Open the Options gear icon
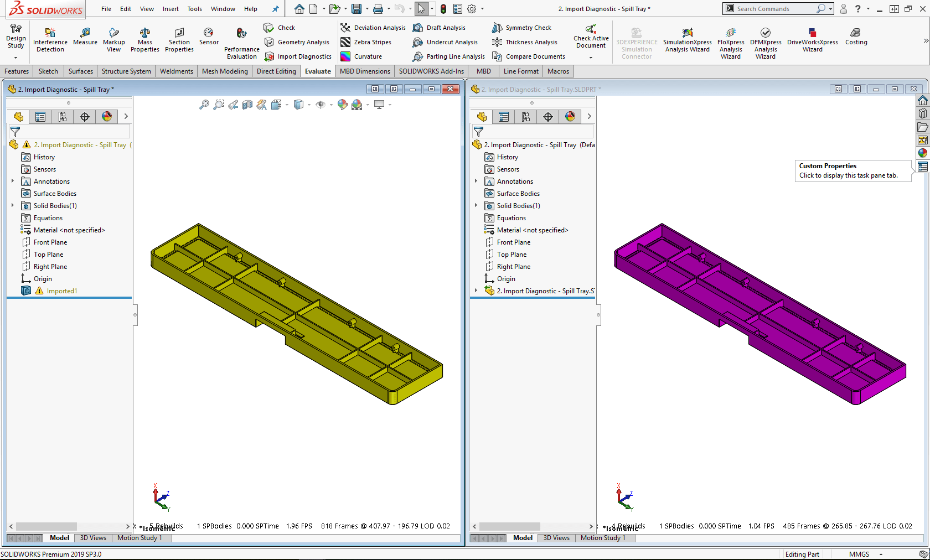This screenshot has width=930, height=560. [x=472, y=9]
